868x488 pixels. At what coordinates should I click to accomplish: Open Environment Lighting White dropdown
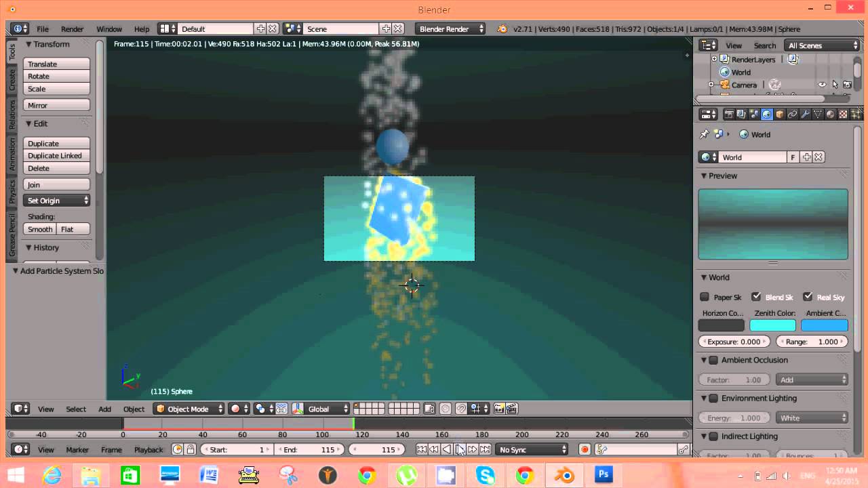point(812,418)
